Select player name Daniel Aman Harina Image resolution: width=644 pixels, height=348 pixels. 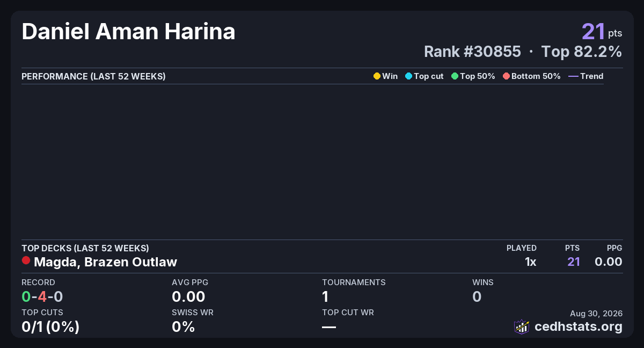pyautogui.click(x=128, y=32)
